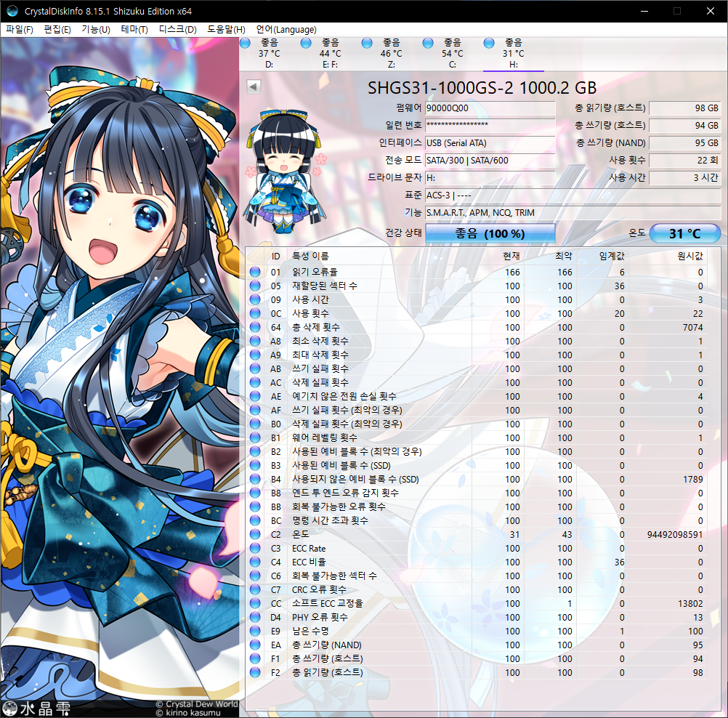The image size is (728, 718).
Task: Click the status orb for 사용되지 않은 예비 블록 수
Action: tap(255, 480)
